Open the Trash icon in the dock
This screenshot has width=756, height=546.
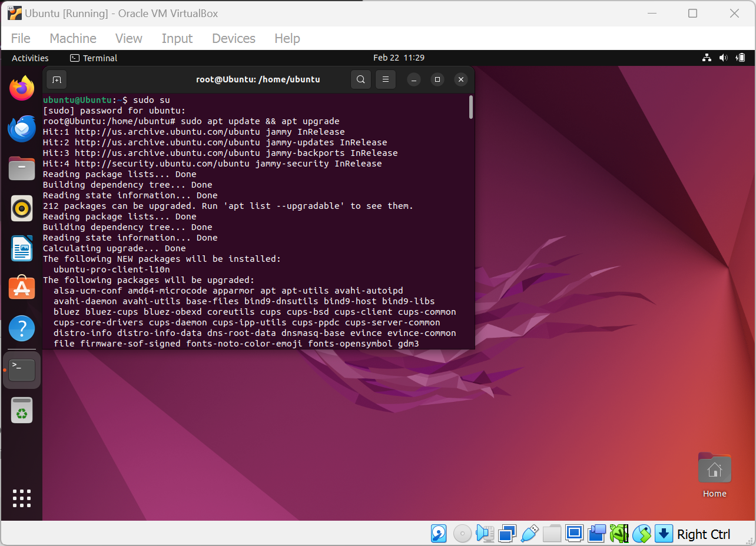22,410
